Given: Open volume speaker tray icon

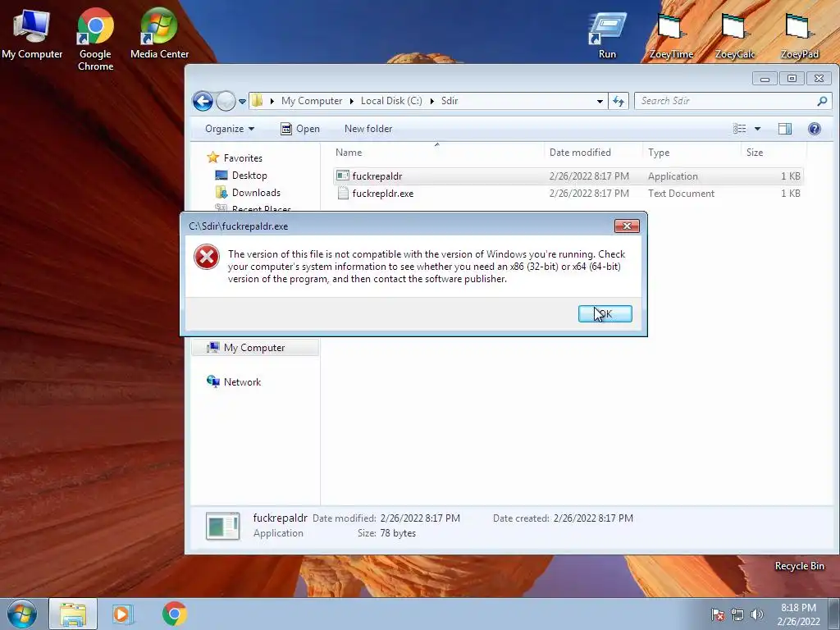Looking at the screenshot, I should tap(757, 614).
